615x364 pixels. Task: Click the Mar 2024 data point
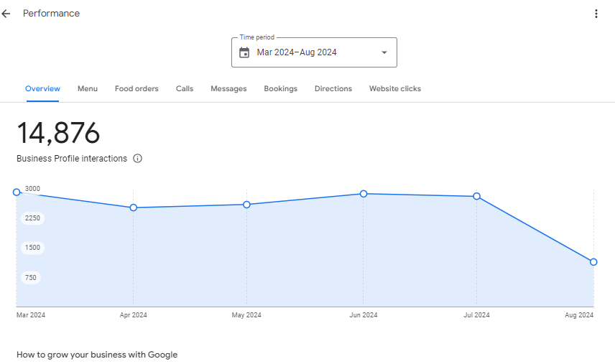pyautogui.click(x=17, y=192)
